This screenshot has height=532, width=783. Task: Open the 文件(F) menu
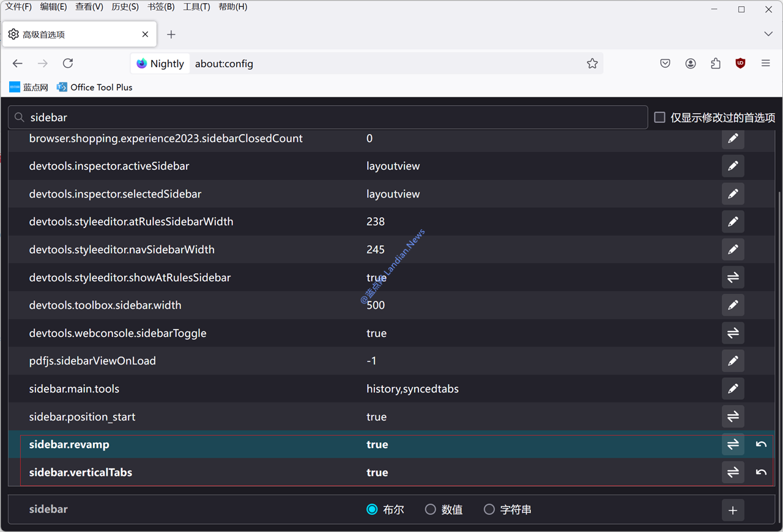pyautogui.click(x=18, y=7)
